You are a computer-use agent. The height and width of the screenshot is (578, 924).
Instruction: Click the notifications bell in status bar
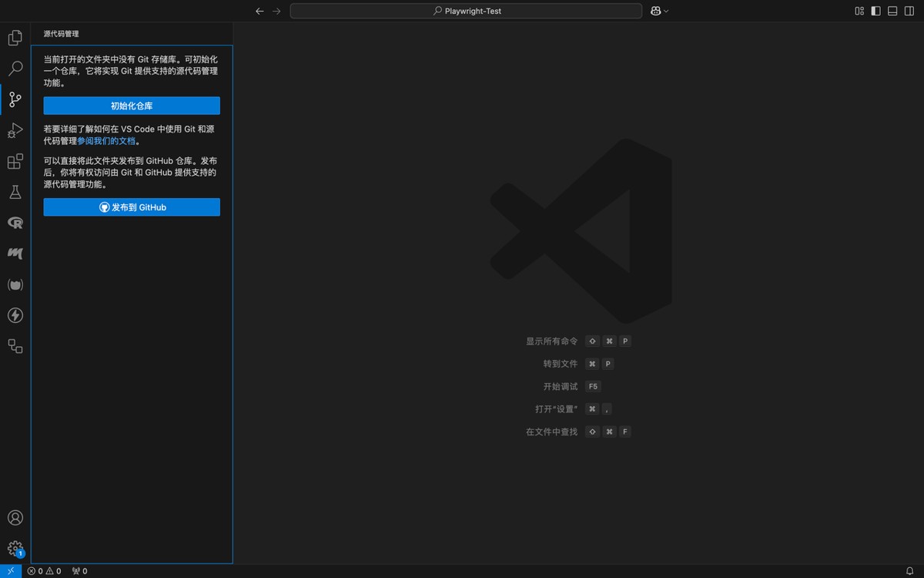click(x=909, y=571)
